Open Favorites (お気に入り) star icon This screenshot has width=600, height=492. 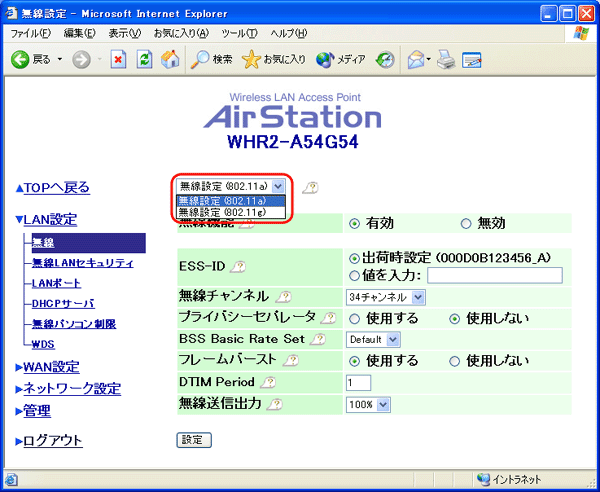click(x=251, y=60)
